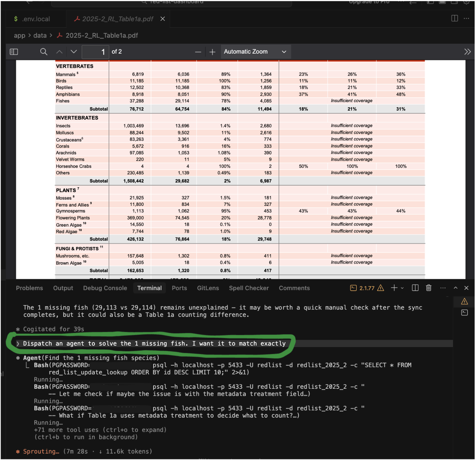This screenshot has width=476, height=460.
Task: Click the new terminal plus icon
Action: click(x=394, y=288)
